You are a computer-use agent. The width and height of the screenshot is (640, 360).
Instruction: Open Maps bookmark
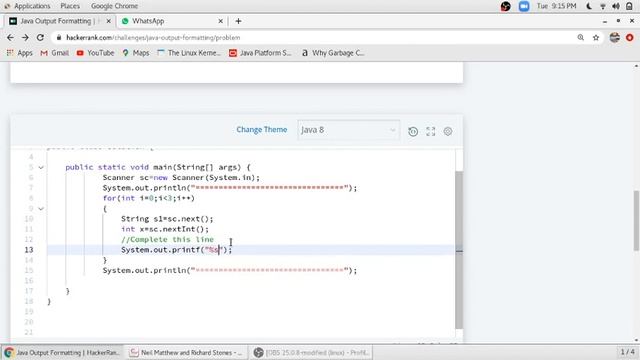[136, 53]
